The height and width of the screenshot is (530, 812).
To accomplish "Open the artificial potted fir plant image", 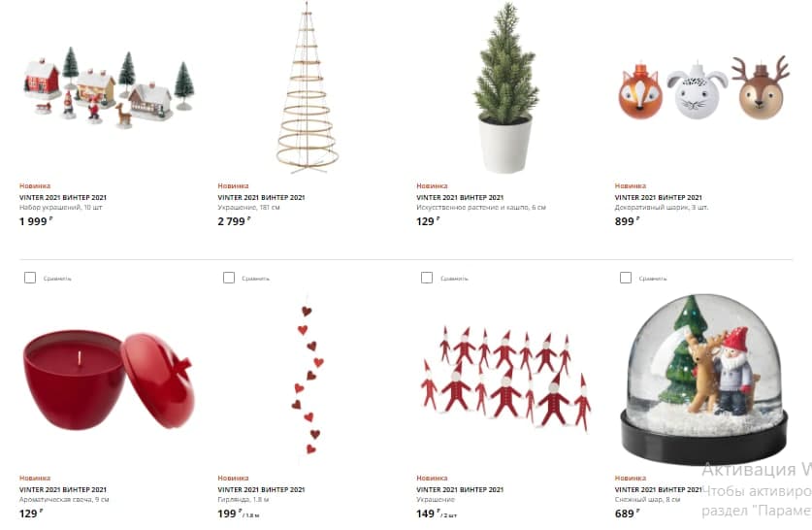I will coord(505,88).
